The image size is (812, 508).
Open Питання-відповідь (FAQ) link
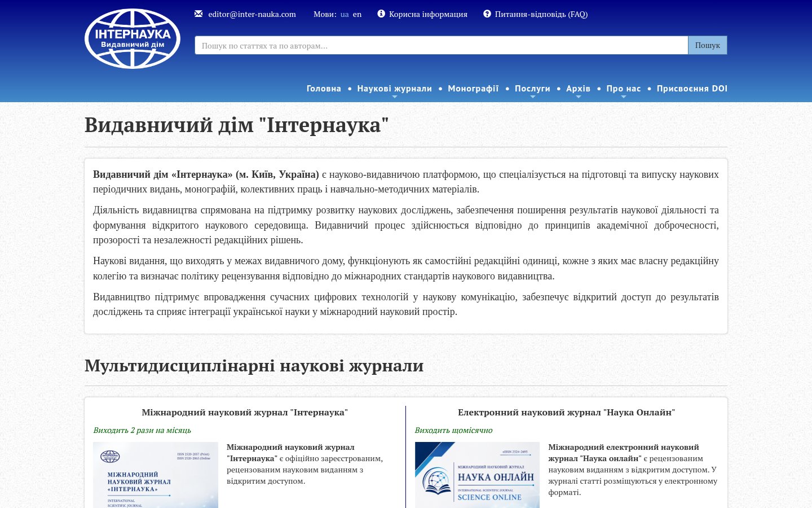pyautogui.click(x=541, y=14)
